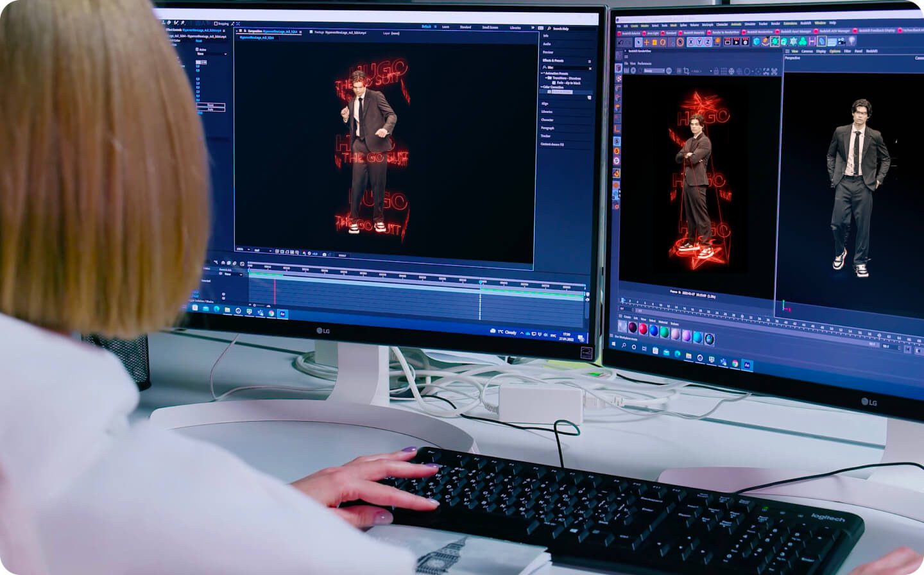
Task: Expand the Audio panel in After Effects
Action: (x=547, y=44)
